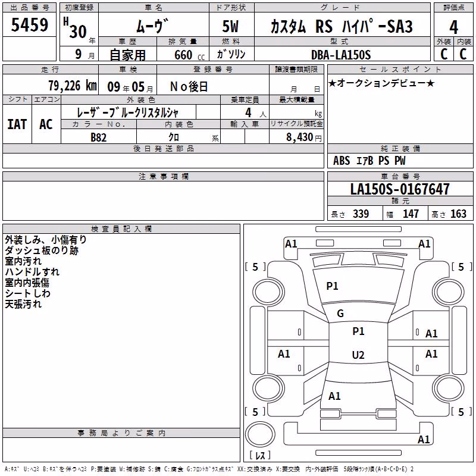The image size is (476, 476).
Task: Click the A1 mark on rear hatch
Action: click(x=334, y=396)
